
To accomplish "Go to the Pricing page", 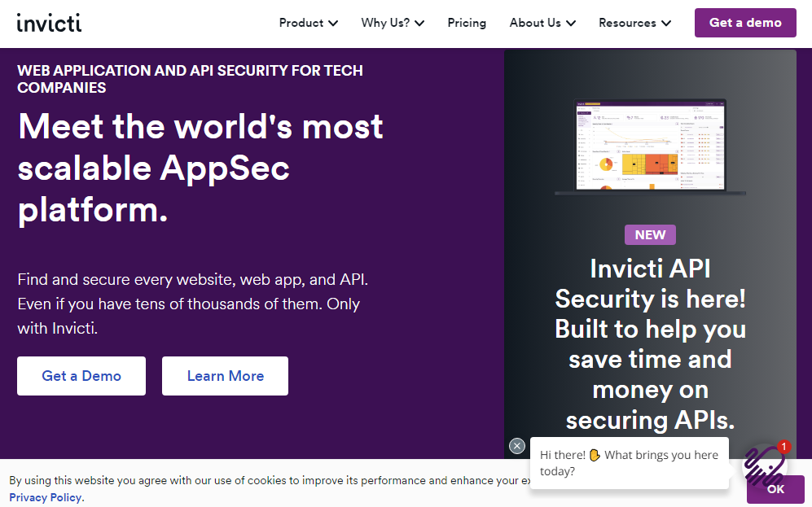I will pos(467,23).
